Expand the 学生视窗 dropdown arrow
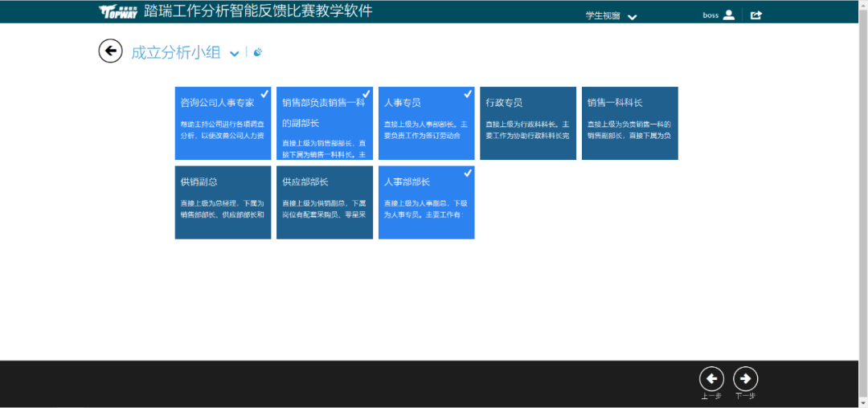The image size is (868, 408). 632,17
